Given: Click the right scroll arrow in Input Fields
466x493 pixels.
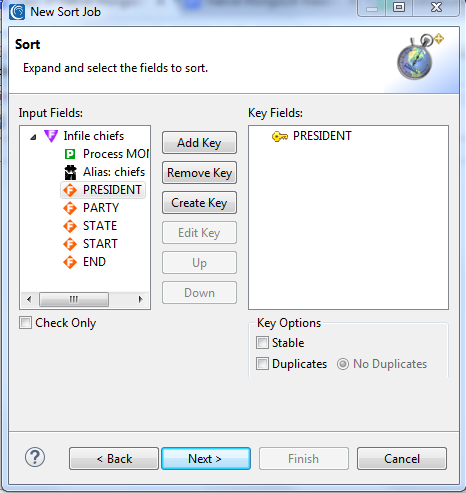Looking at the screenshot, I should pyautogui.click(x=141, y=299).
